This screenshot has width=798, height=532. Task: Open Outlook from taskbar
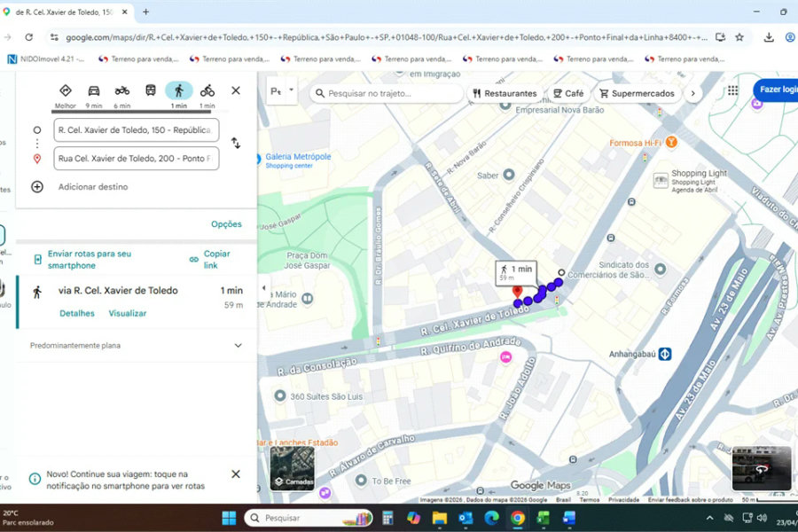(x=465, y=518)
